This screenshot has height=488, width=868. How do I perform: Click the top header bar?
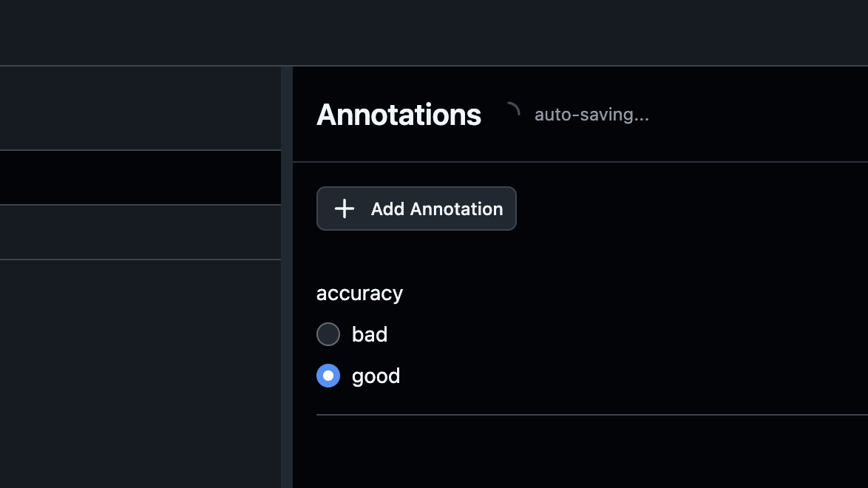[434, 33]
